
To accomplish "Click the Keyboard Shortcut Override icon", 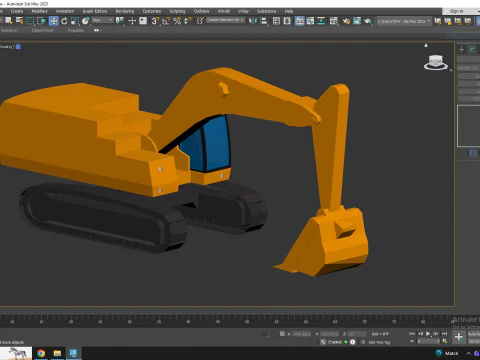I will click(143, 21).
